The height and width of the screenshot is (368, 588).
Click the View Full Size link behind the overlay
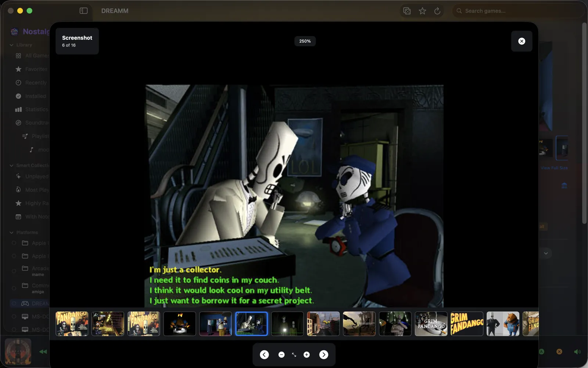[554, 168]
